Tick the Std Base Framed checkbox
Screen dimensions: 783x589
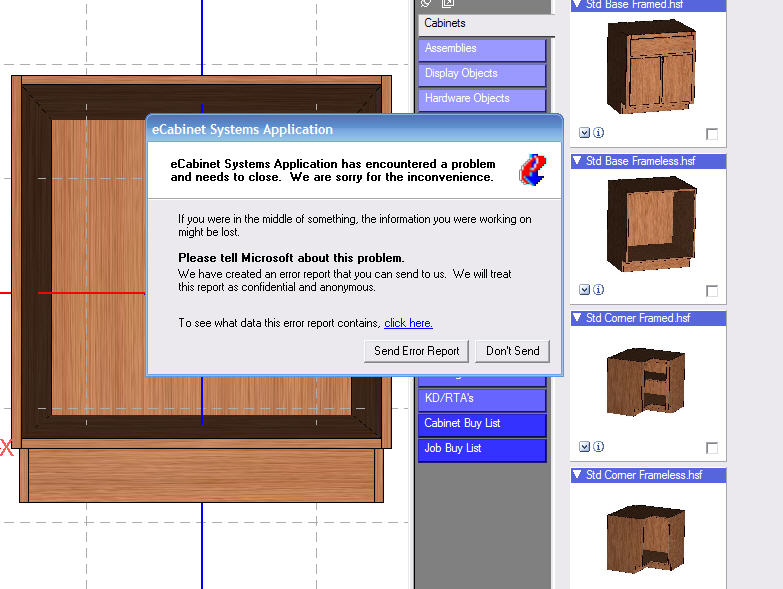(712, 134)
